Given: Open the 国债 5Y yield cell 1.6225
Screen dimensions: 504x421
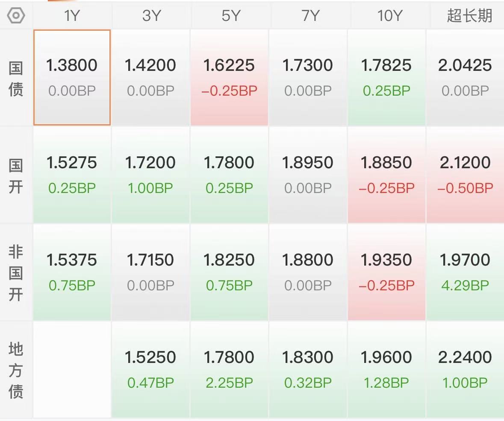Looking at the screenshot, I should click(x=230, y=77).
